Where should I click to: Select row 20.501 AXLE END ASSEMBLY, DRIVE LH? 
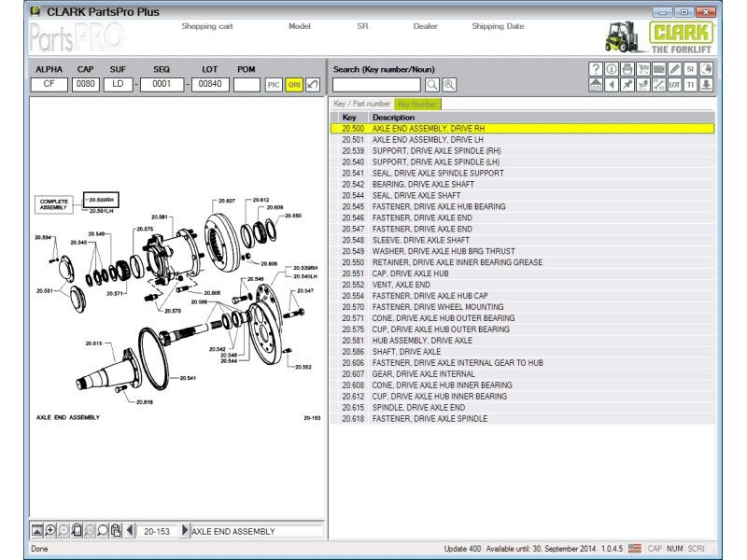tap(522, 139)
